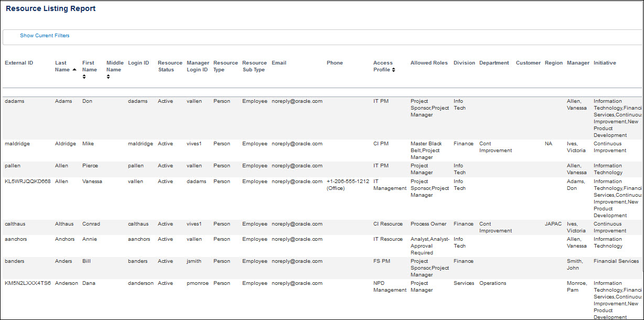The height and width of the screenshot is (320, 644).
Task: Click the Last Name ascending sort arrow
Action: pyautogui.click(x=74, y=70)
